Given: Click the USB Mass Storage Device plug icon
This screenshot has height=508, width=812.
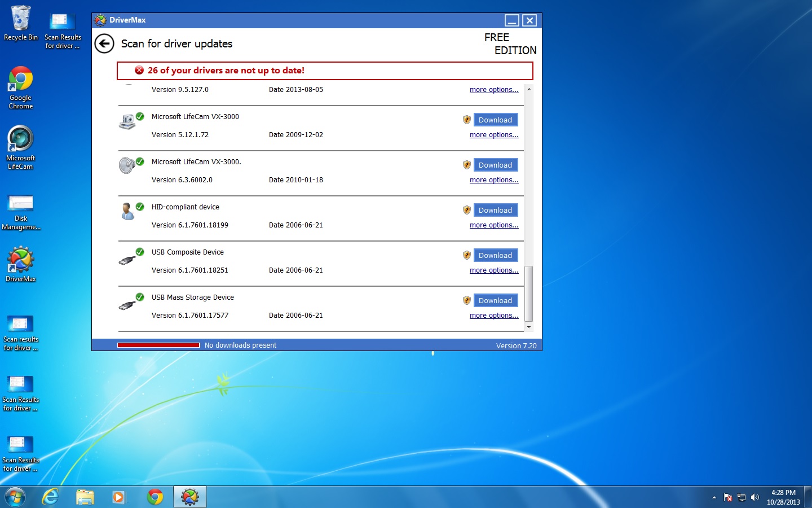Looking at the screenshot, I should click(127, 305).
